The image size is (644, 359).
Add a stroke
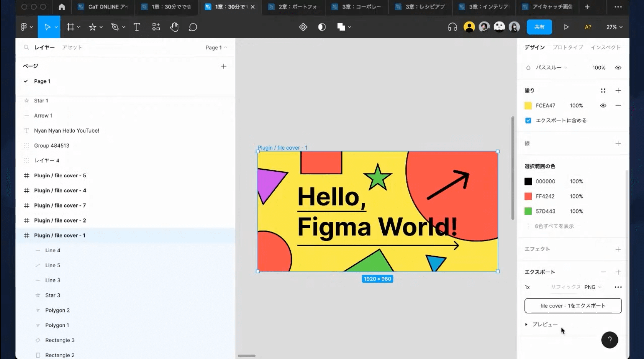pyautogui.click(x=618, y=143)
